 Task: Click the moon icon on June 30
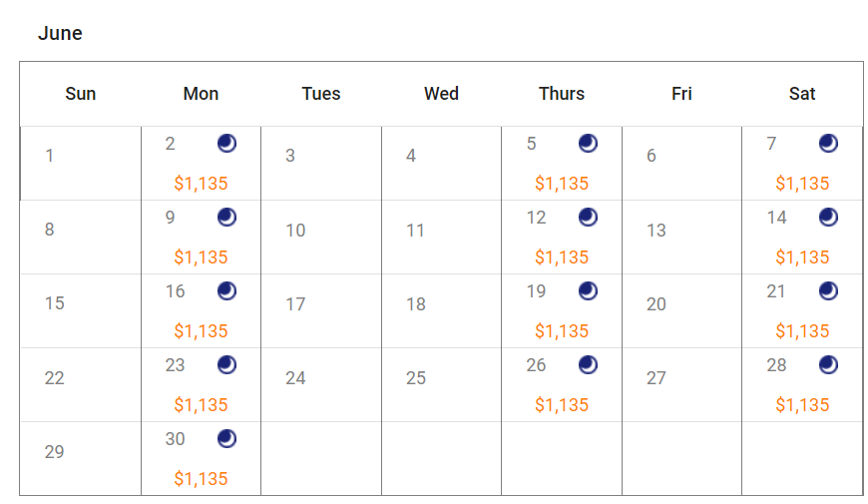[226, 439]
